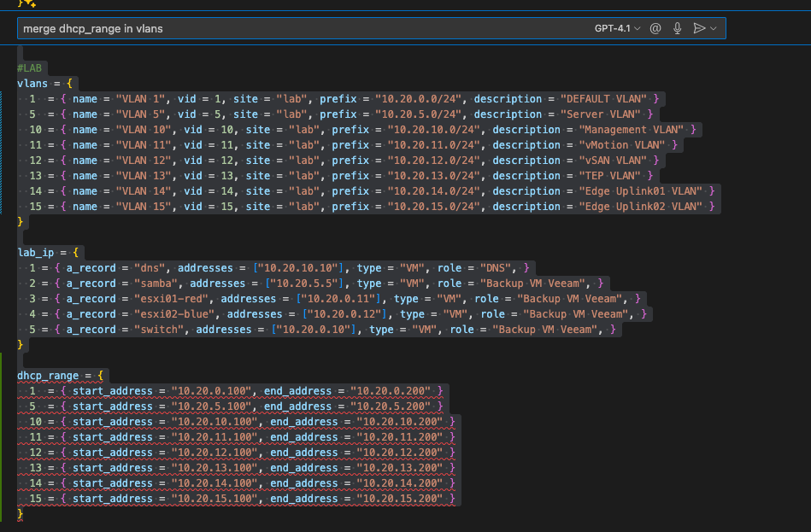Click start_address "10.20.10.100"
This screenshot has width=811, height=532.
(215, 421)
